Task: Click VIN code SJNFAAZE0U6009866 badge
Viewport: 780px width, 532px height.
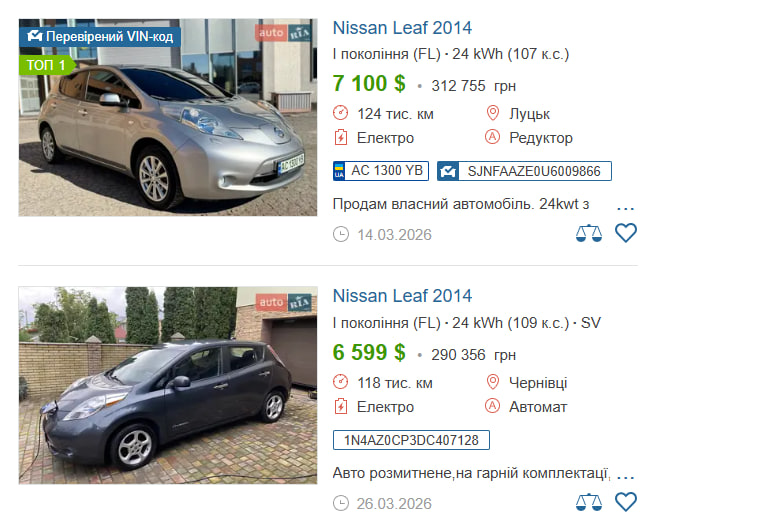Action: tap(524, 171)
